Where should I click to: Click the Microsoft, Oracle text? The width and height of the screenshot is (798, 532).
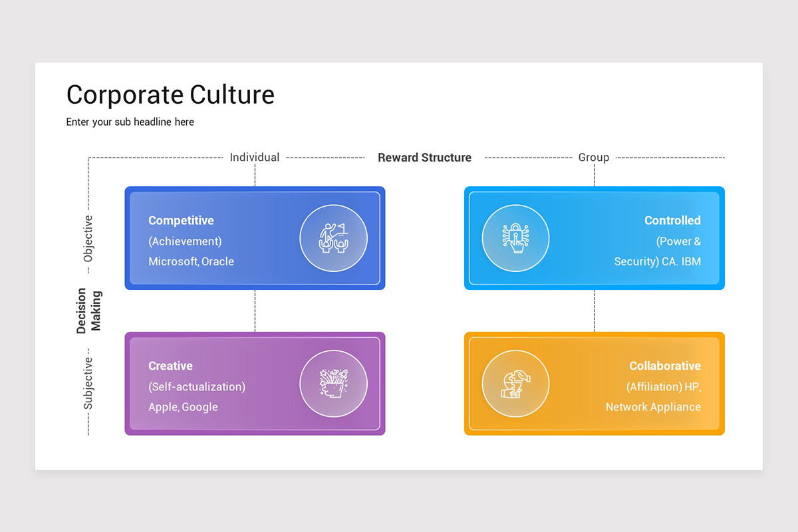pyautogui.click(x=191, y=261)
